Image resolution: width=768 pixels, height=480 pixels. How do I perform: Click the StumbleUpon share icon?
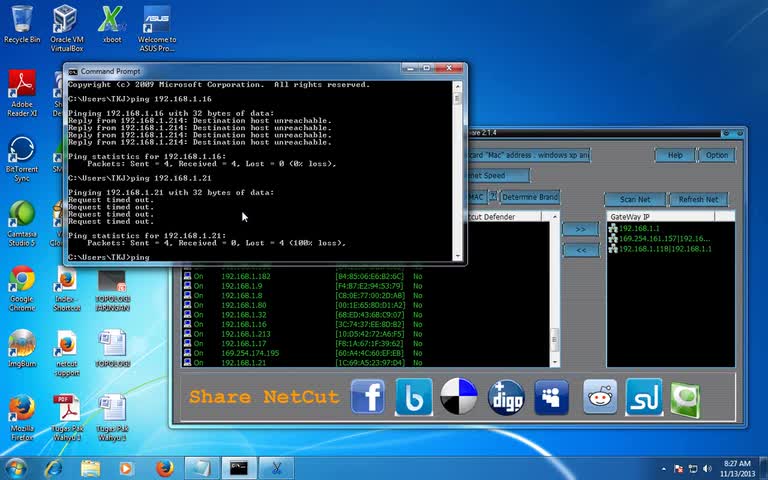[x=644, y=396]
